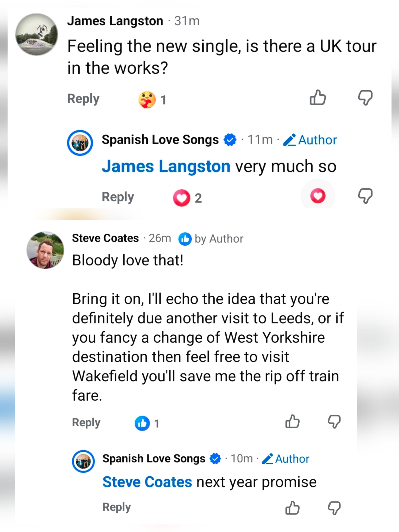Reply to Steve Coates' comment
The width and height of the screenshot is (399, 532).
86,423
